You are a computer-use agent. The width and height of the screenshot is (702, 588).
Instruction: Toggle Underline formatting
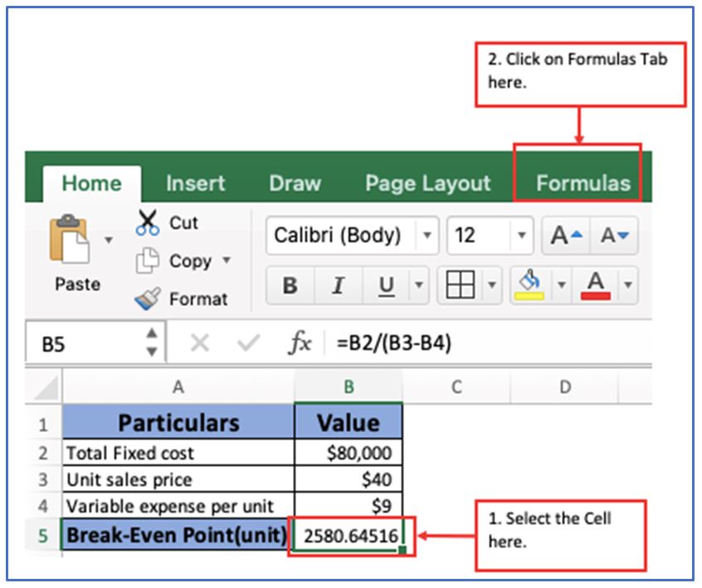[387, 285]
